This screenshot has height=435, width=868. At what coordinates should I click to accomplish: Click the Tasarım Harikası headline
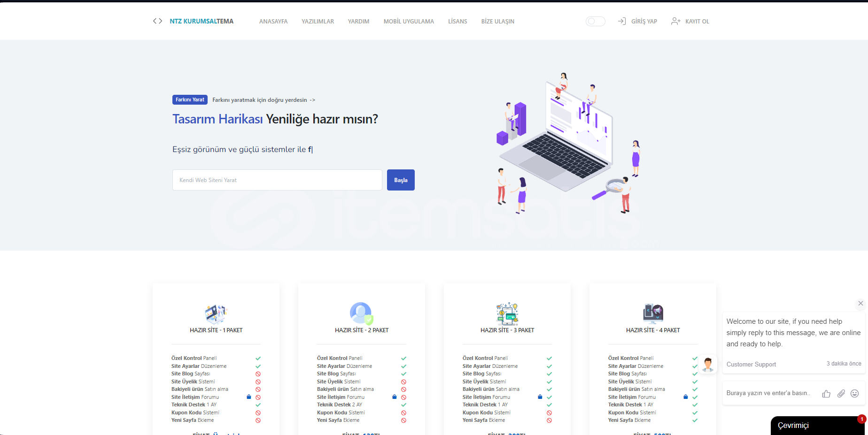point(217,119)
